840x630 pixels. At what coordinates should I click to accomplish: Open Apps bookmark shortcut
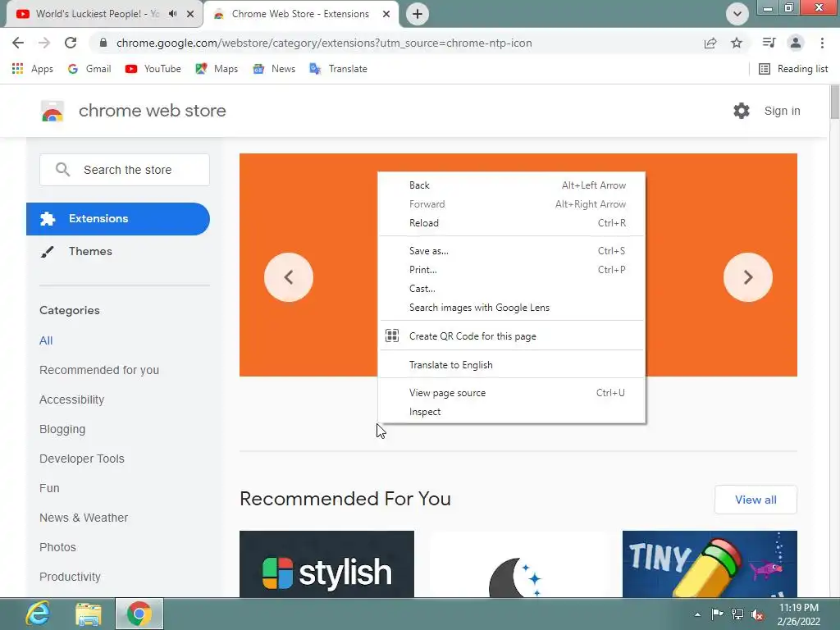[32, 69]
